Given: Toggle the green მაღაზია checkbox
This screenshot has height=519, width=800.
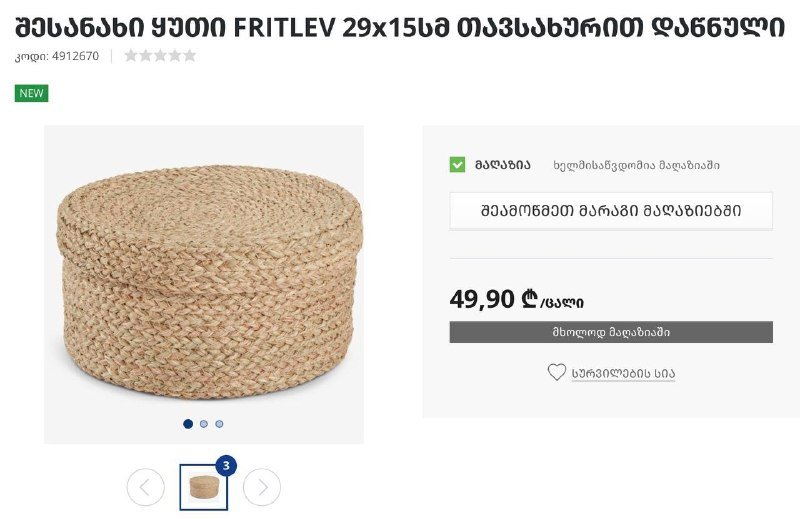Looking at the screenshot, I should click(x=458, y=165).
